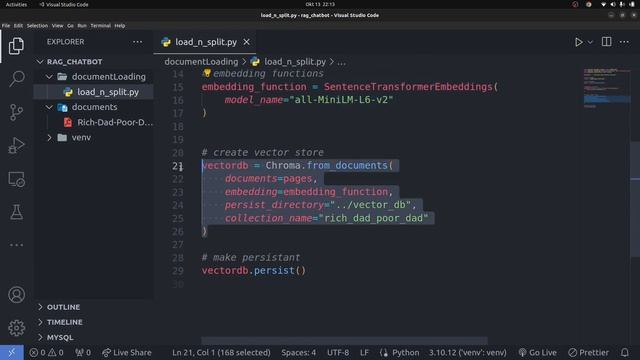Change the LF end of line sequence

pos(364,352)
